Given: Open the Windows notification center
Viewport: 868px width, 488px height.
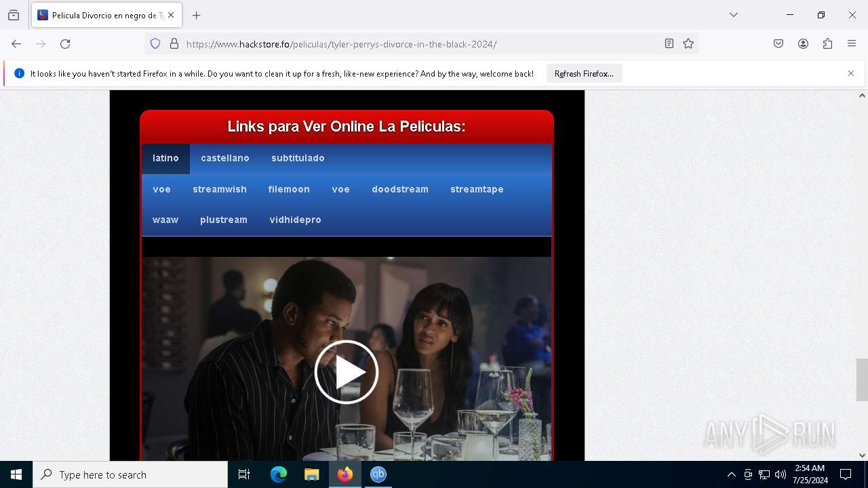Looking at the screenshot, I should (x=846, y=474).
